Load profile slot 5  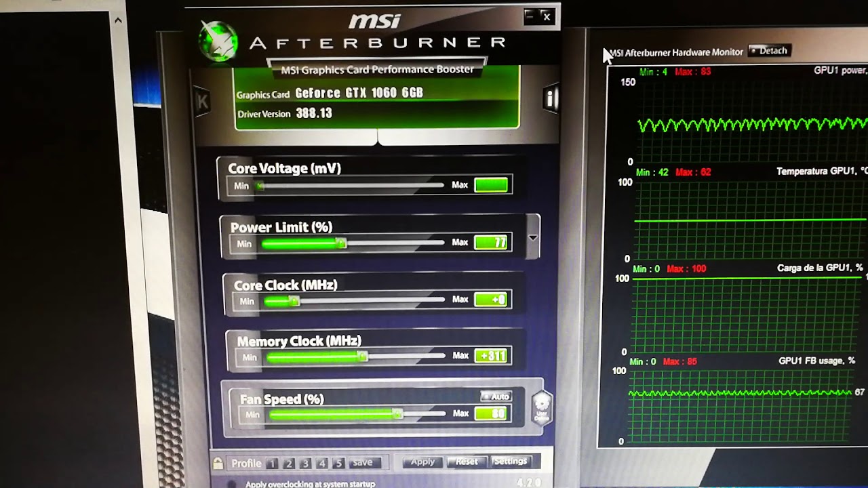[338, 464]
